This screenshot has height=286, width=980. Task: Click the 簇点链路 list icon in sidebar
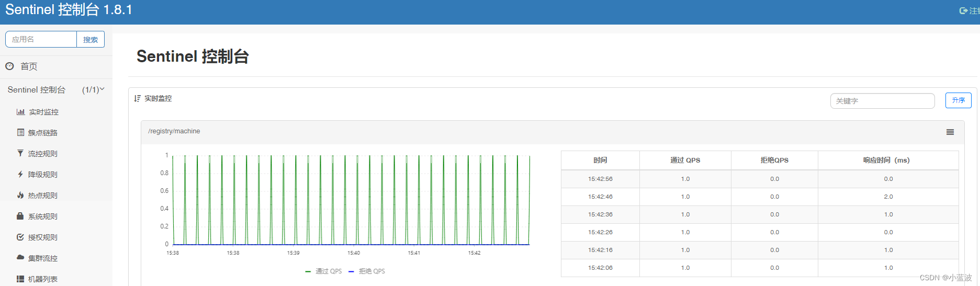[x=20, y=133]
